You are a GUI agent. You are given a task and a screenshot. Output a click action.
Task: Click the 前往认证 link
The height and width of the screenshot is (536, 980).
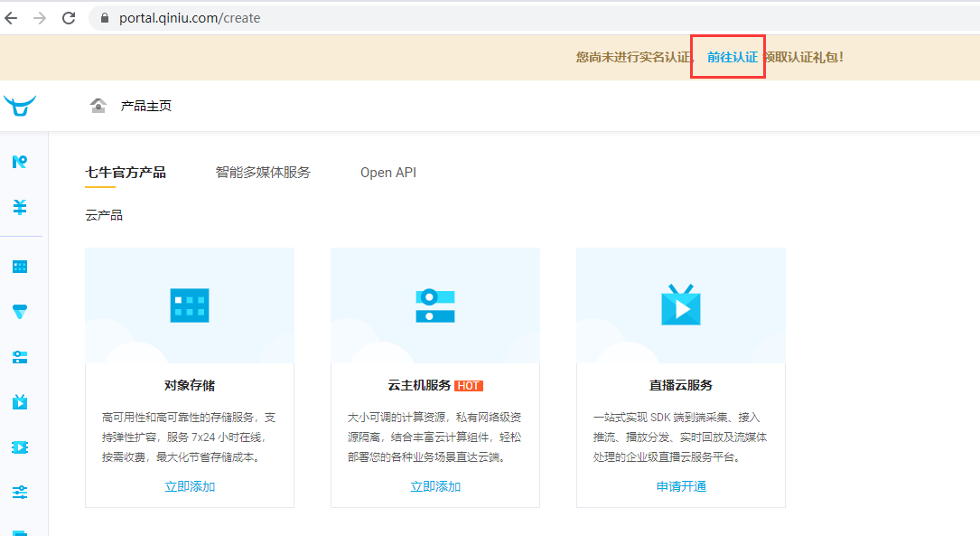point(732,57)
